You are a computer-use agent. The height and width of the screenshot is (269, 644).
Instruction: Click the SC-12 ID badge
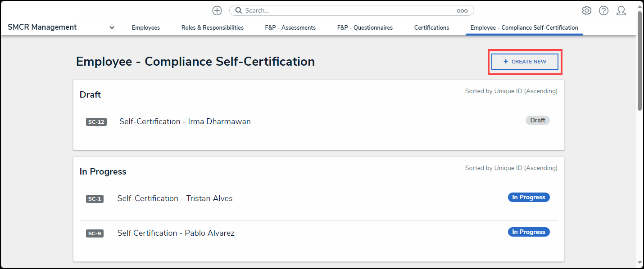coord(96,122)
